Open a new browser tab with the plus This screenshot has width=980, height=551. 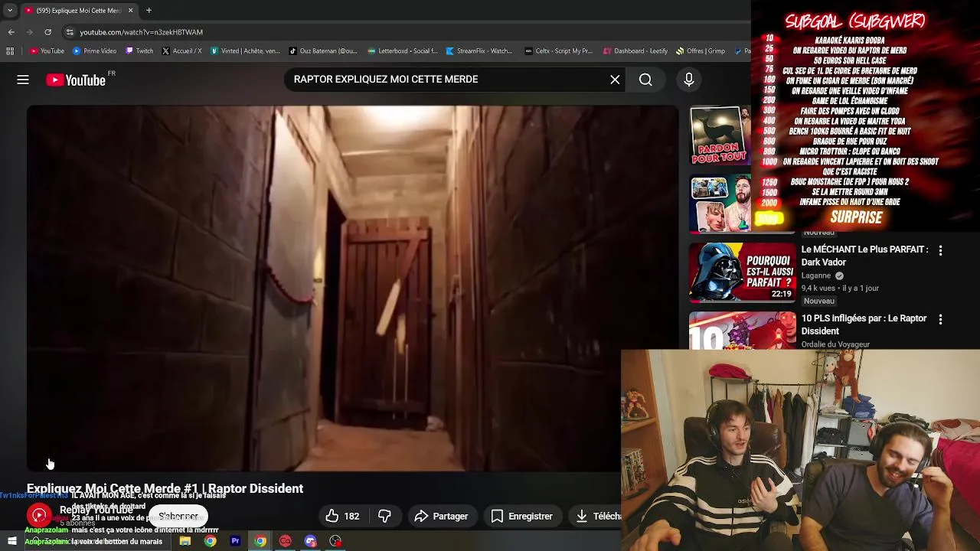pyautogui.click(x=149, y=11)
